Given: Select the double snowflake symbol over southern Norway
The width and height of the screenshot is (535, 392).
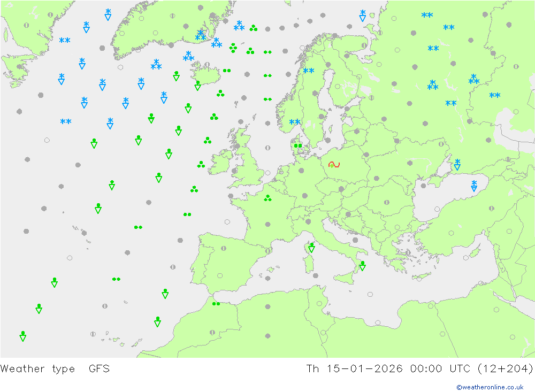Looking at the screenshot, I should click(295, 122).
